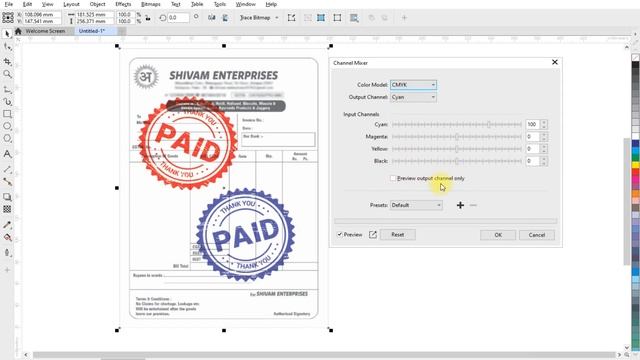Switch to the Welcome Screen tab
Image resolution: width=640 pixels, height=360 pixels.
point(45,31)
